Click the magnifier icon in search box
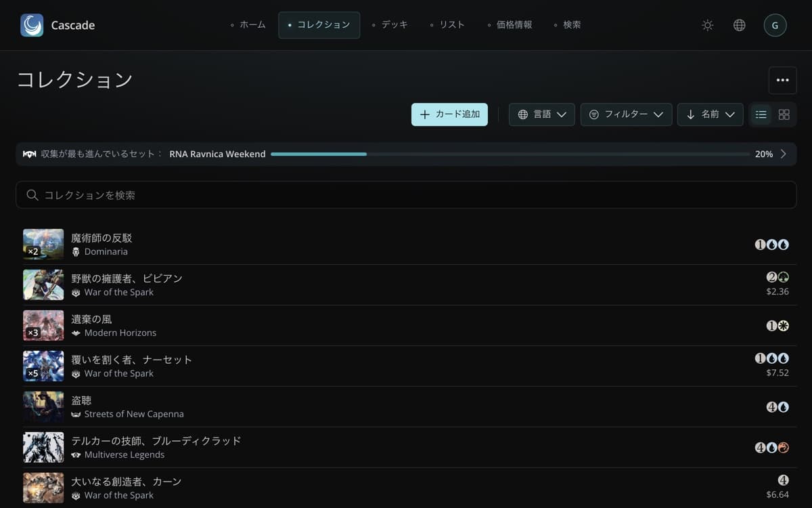 point(32,195)
